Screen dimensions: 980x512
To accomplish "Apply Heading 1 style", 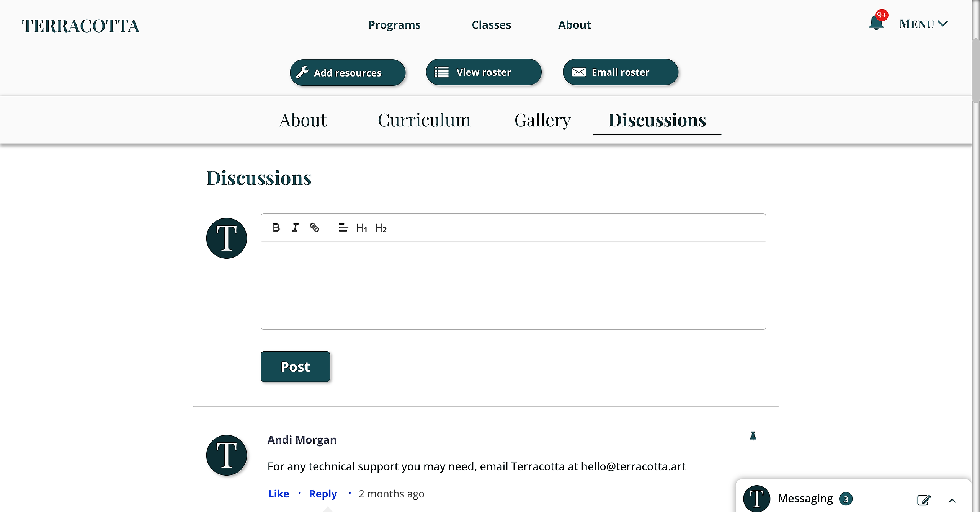I will pyautogui.click(x=361, y=228).
